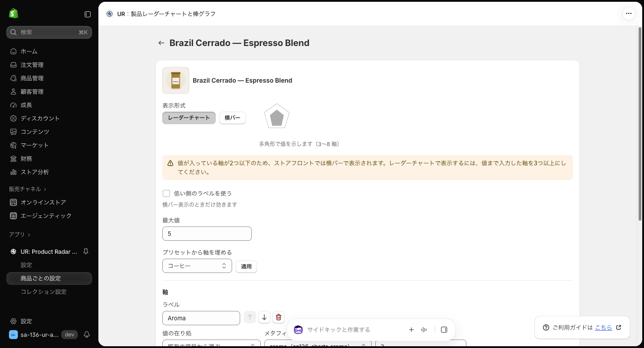Image resolution: width=644 pixels, height=348 pixels.
Task: Focus the 検索 search box
Action: point(49,32)
